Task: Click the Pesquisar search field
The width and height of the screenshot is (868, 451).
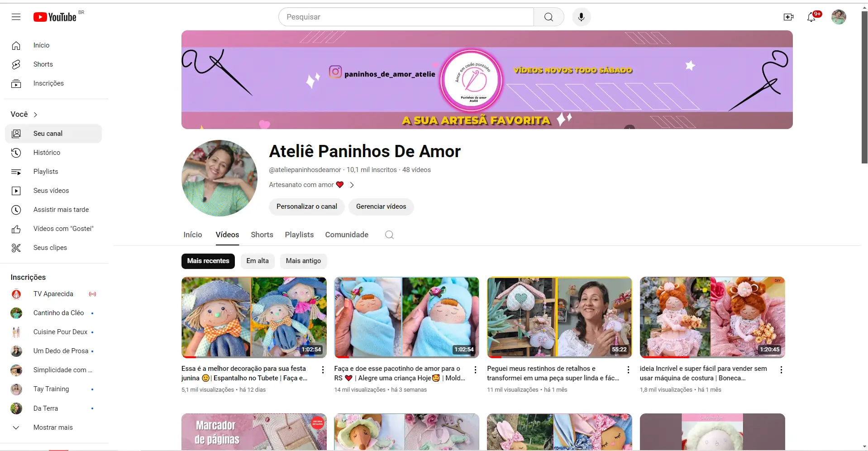Action: point(406,17)
